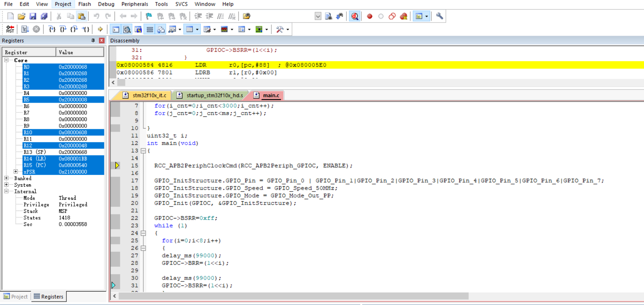Open the SVCS menu
This screenshot has width=644, height=305.
pyautogui.click(x=181, y=4)
